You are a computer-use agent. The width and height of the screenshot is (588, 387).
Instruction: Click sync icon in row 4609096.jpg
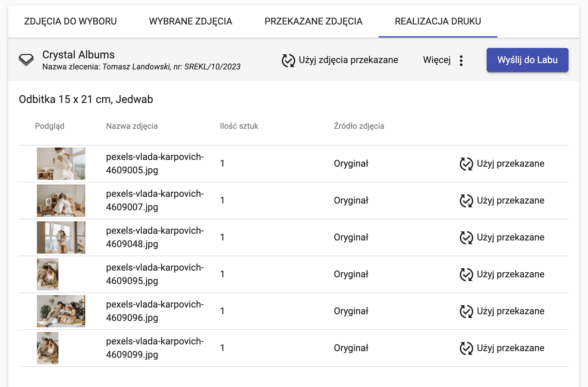click(466, 312)
